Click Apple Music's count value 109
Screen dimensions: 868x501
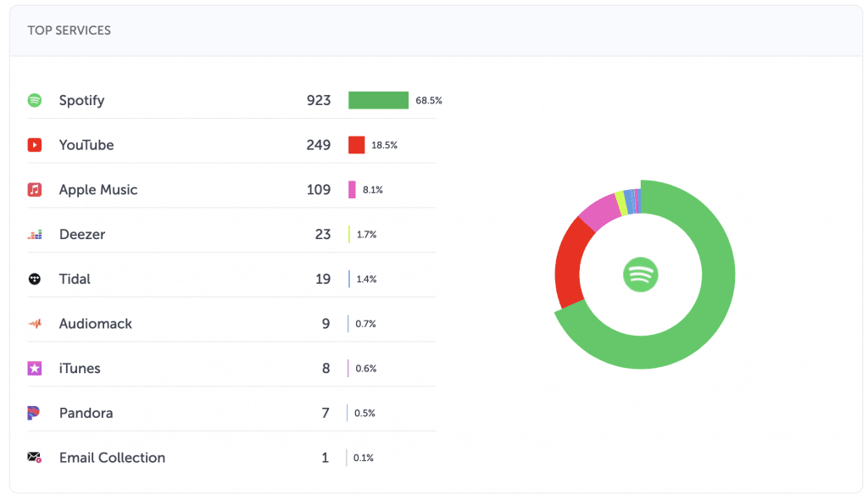[319, 190]
